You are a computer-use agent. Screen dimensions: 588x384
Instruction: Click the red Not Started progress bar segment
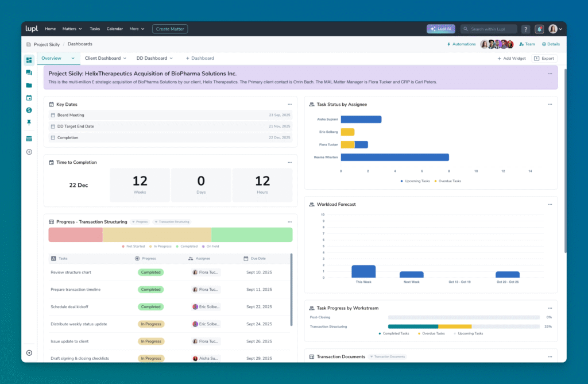pyautogui.click(x=75, y=235)
